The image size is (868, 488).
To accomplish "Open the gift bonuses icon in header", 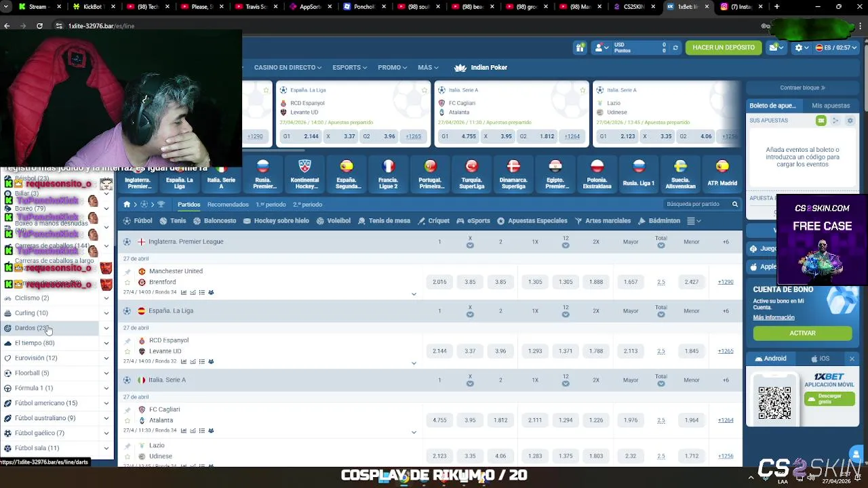I will point(580,47).
